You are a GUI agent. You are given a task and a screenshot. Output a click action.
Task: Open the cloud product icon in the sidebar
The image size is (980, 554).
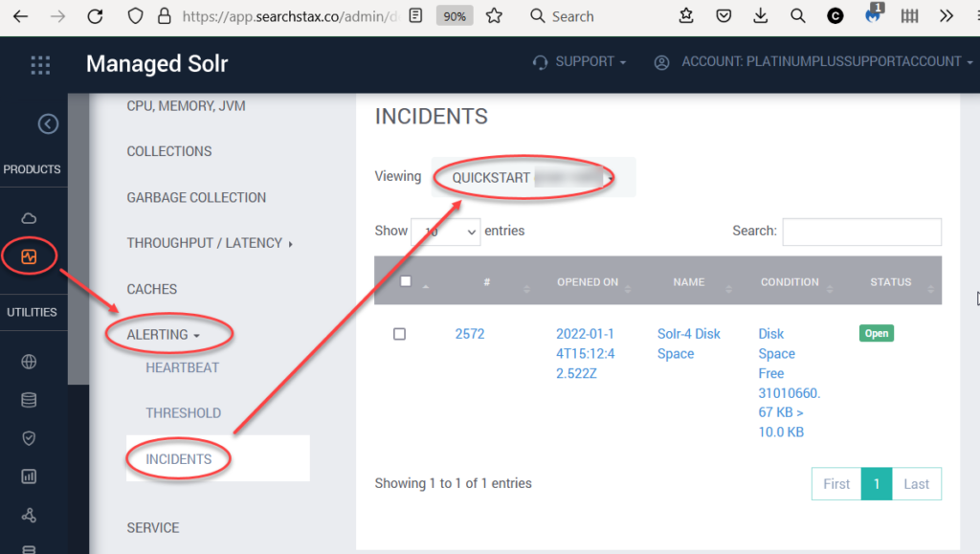[29, 218]
